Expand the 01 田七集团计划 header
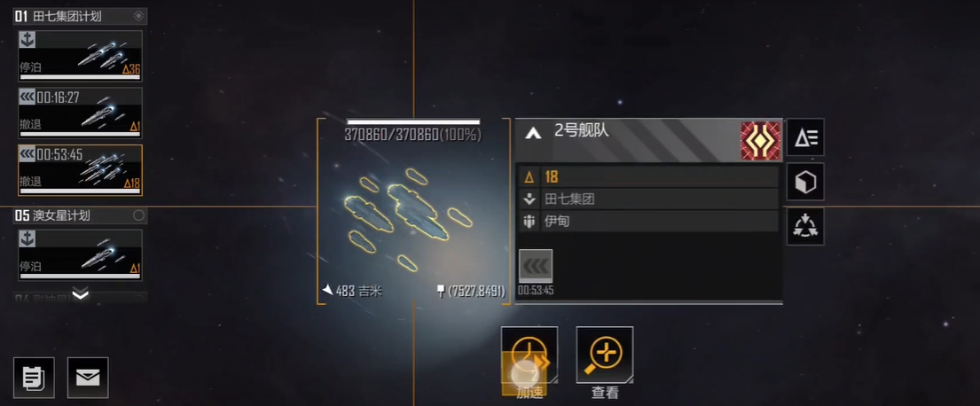Viewport: 980px width, 406px height. tap(80, 16)
